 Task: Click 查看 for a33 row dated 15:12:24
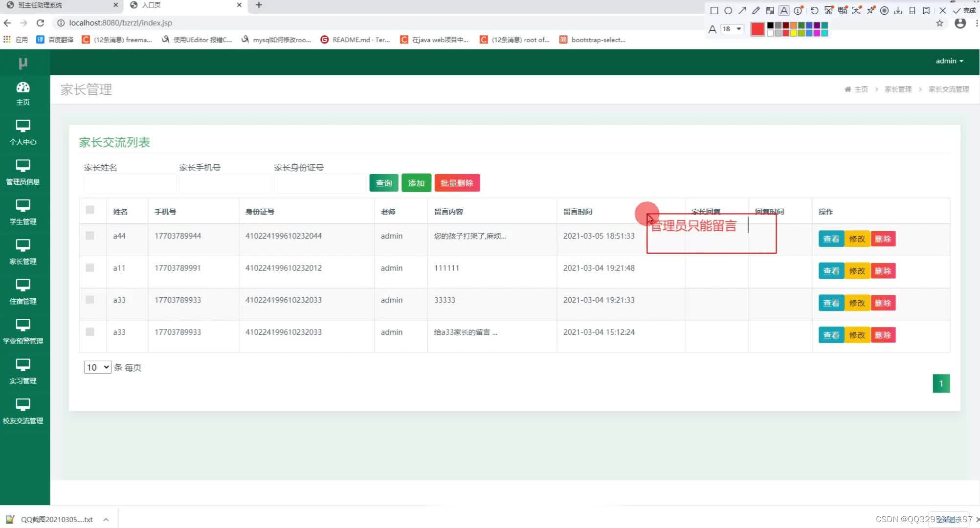831,335
